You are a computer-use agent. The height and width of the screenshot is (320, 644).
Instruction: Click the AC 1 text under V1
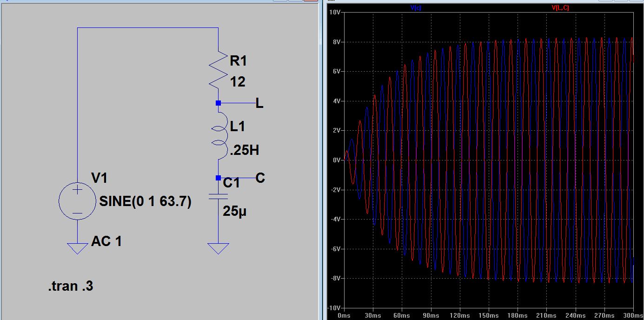point(106,241)
